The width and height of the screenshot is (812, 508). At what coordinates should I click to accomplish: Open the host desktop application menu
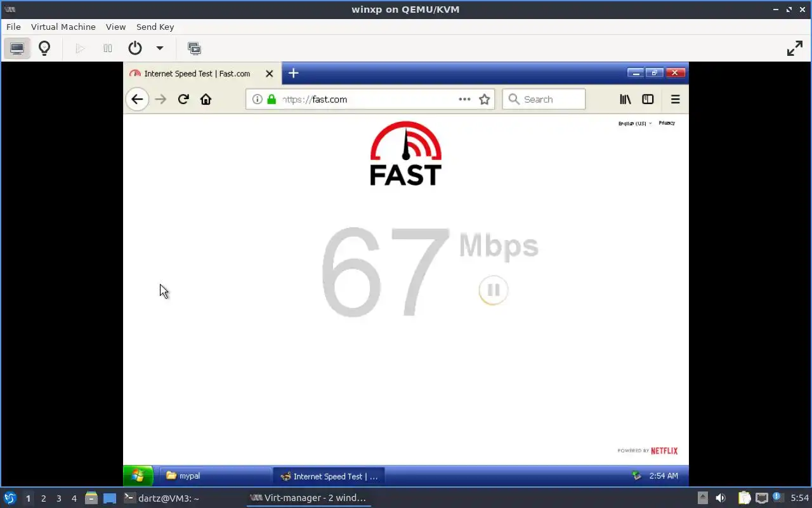[x=10, y=498]
